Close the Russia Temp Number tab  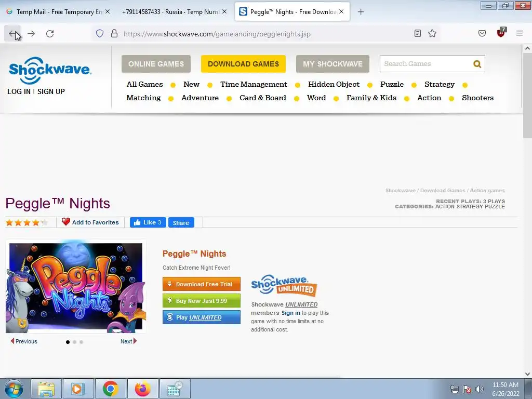(224, 11)
